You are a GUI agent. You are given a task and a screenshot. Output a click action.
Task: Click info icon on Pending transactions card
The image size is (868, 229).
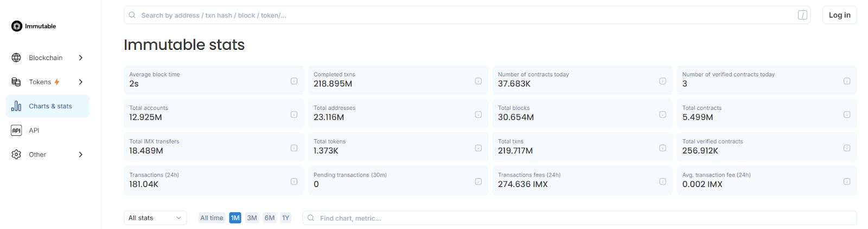[x=478, y=182]
